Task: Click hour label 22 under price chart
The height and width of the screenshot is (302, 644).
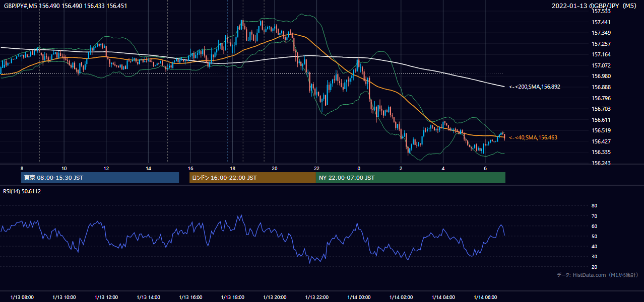Action: pos(316,168)
